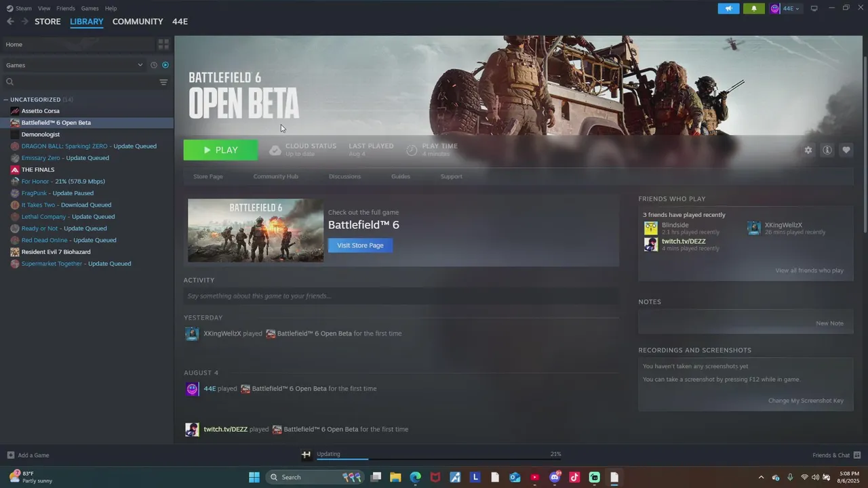Open the Support link
Image resolution: width=868 pixels, height=488 pixels.
point(452,176)
